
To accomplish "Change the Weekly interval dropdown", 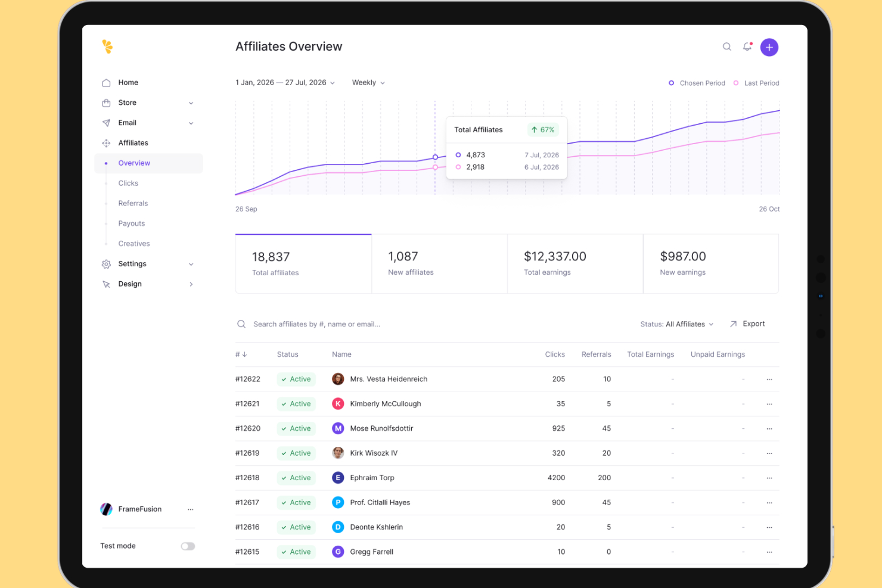I will 368,83.
